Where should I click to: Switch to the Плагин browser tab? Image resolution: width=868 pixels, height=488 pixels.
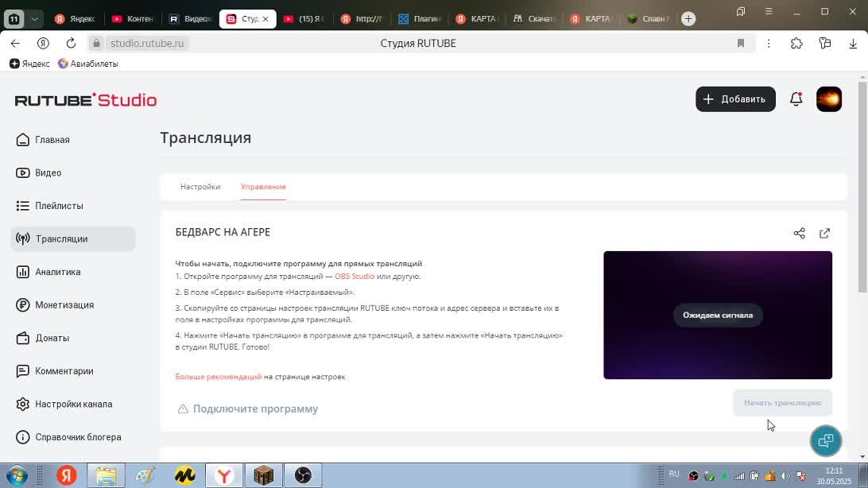coord(420,19)
